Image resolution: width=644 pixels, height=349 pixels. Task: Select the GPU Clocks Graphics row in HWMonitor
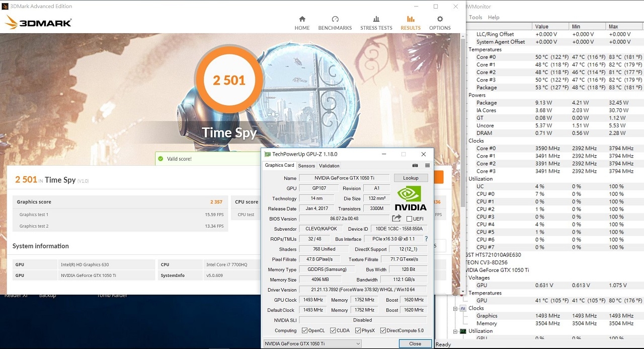(x=554, y=316)
